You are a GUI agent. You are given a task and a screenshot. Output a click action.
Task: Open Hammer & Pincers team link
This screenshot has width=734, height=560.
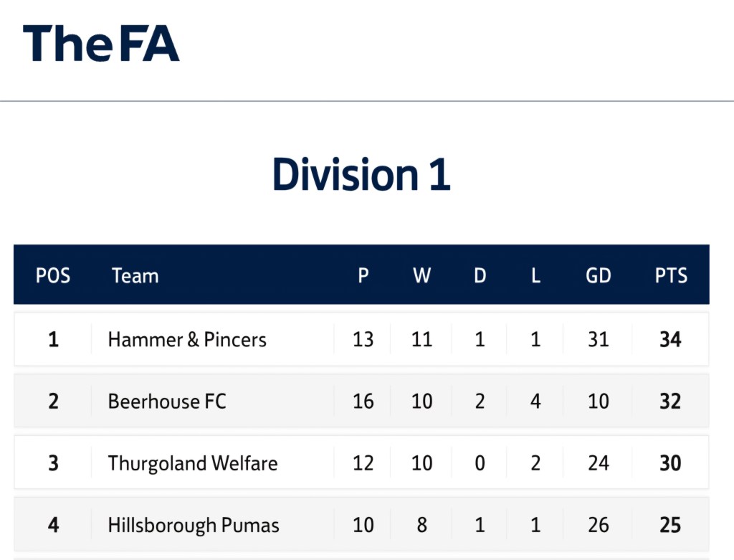click(186, 339)
